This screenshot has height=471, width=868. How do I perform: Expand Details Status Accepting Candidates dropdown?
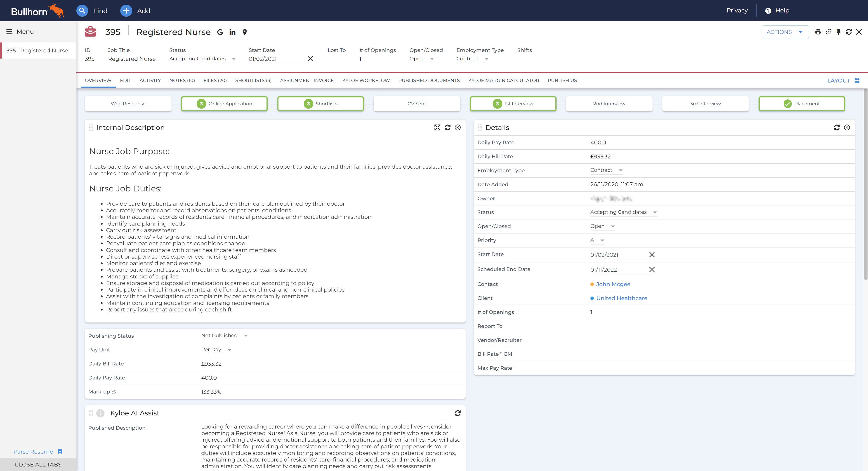point(623,212)
